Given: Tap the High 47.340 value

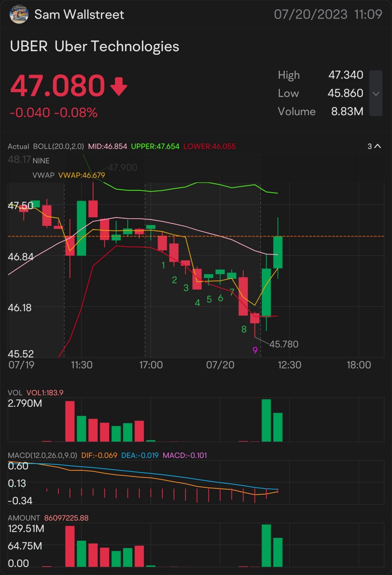Looking at the screenshot, I should click(x=346, y=75).
